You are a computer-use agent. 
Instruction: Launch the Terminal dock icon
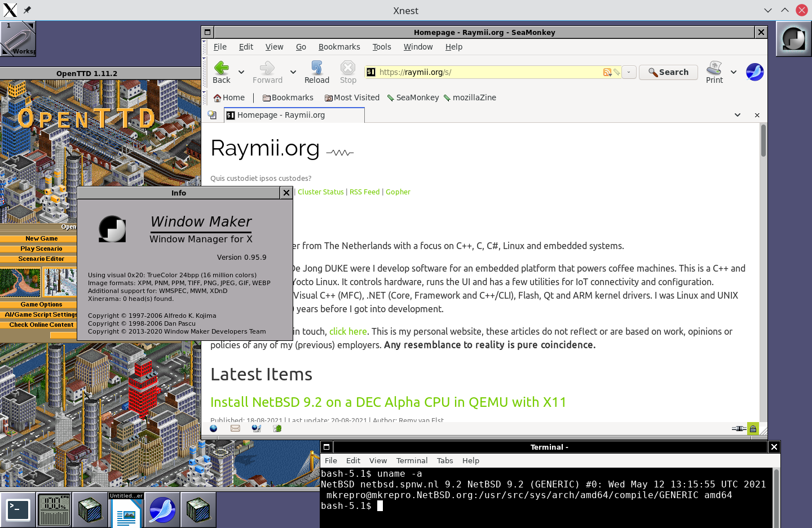click(19, 510)
